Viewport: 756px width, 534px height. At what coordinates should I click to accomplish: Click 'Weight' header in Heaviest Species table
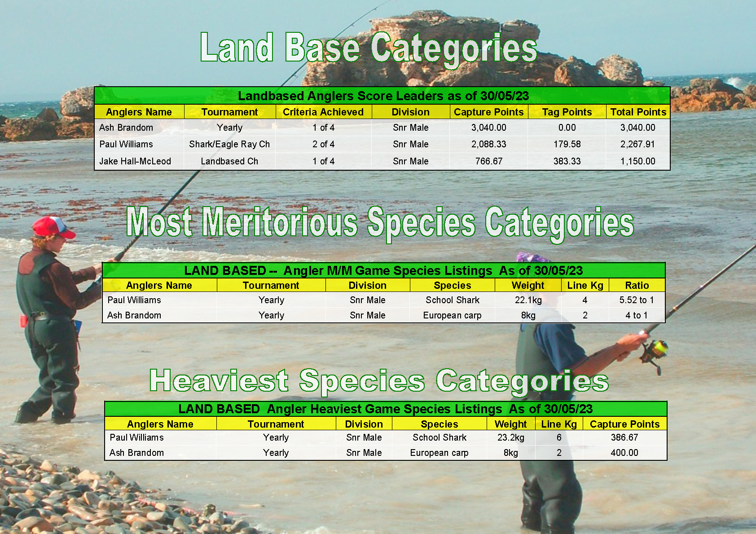click(510, 424)
